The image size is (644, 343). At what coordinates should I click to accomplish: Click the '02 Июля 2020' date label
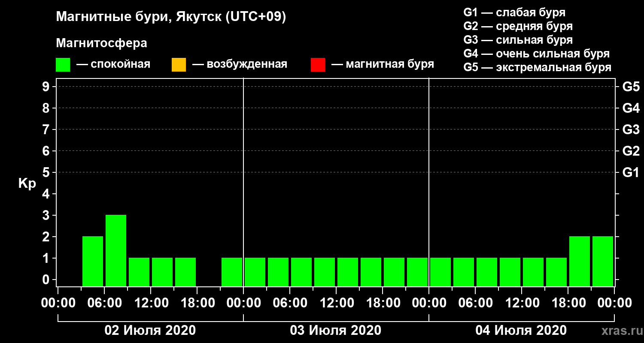(150, 331)
